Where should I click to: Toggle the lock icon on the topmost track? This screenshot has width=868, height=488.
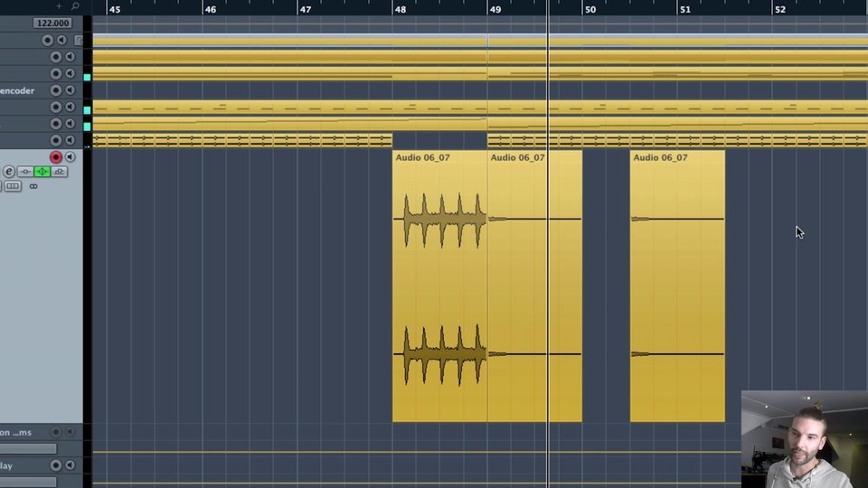coord(78,40)
